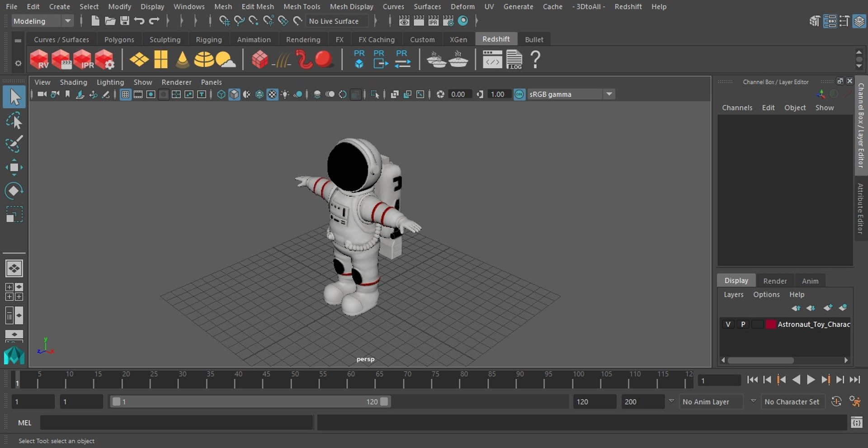Open the shelf tab menu icon
868x448 pixels.
[18, 40]
